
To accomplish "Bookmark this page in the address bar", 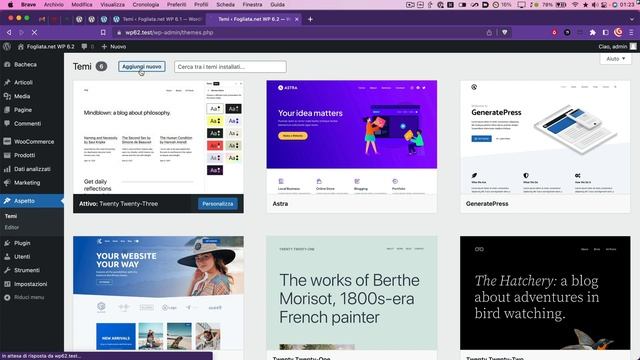I will click(x=103, y=32).
